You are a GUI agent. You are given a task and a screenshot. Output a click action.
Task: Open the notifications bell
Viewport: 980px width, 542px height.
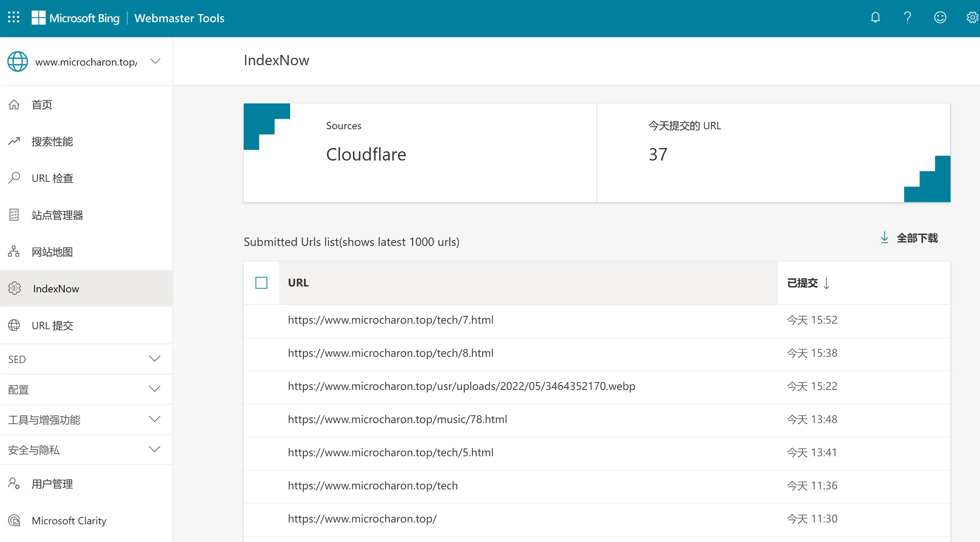(x=875, y=18)
